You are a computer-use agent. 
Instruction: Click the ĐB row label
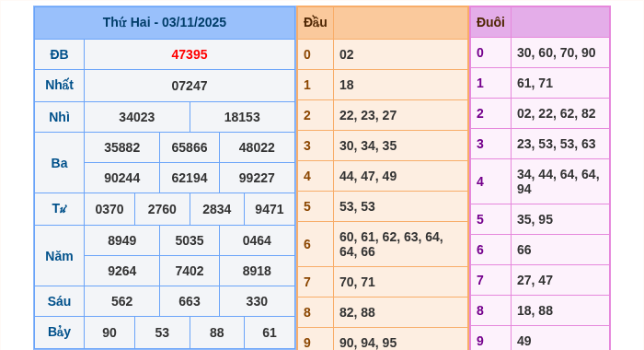59,54
